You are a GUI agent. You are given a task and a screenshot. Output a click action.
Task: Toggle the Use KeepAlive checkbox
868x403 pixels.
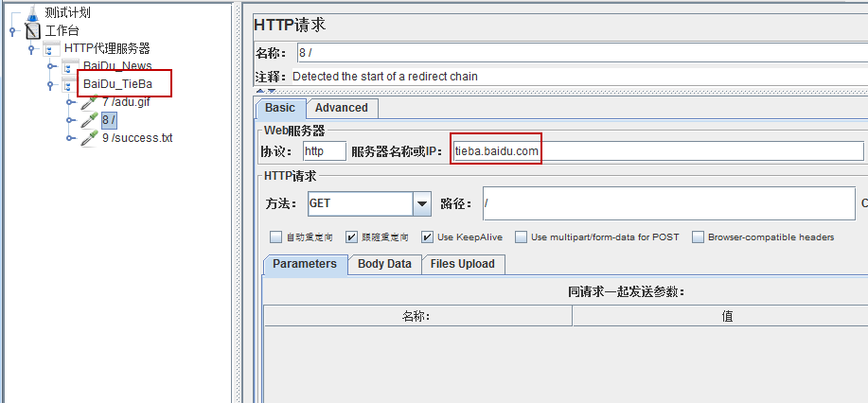tap(427, 237)
